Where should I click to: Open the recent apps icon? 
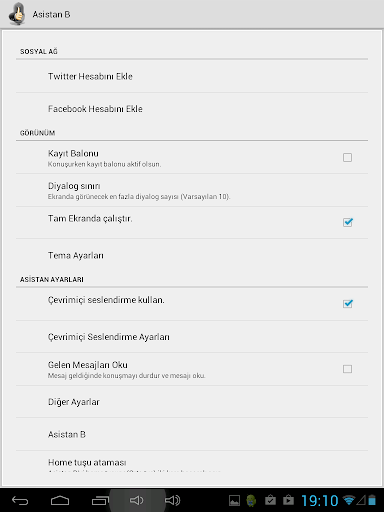coord(100,500)
